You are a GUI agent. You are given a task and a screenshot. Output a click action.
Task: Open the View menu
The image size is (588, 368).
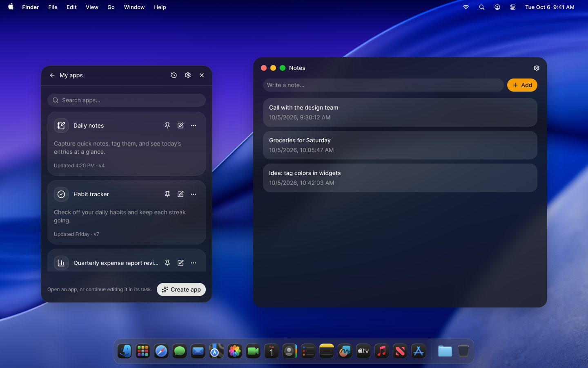(x=92, y=7)
